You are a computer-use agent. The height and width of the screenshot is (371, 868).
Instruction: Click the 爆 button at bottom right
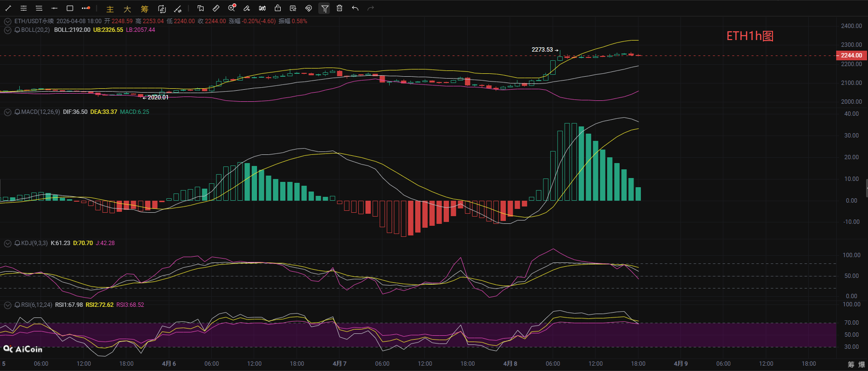(861, 364)
